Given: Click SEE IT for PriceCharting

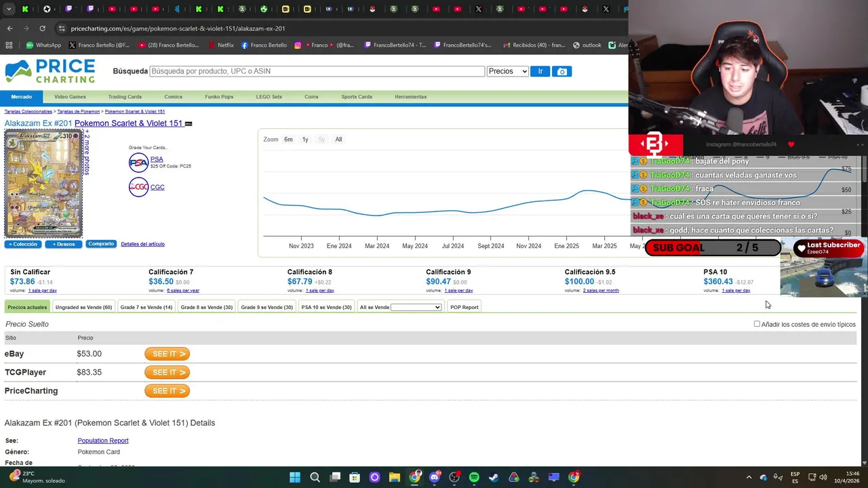Looking at the screenshot, I should 167,390.
